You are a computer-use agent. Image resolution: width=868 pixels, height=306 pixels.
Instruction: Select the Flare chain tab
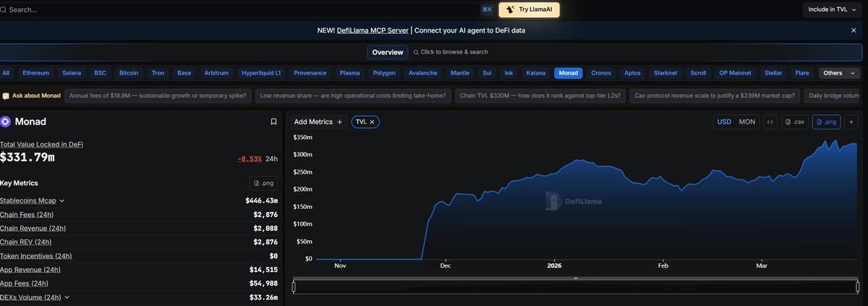(802, 73)
